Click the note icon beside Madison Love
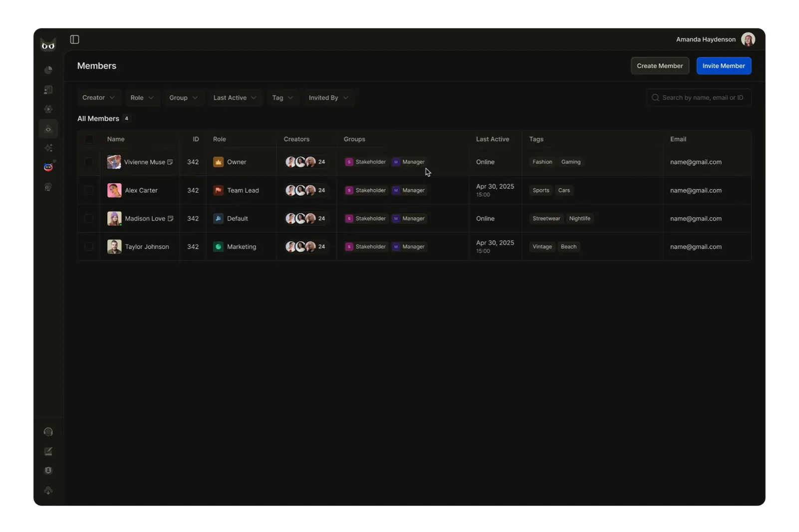The height and width of the screenshot is (532, 799). coord(171,219)
